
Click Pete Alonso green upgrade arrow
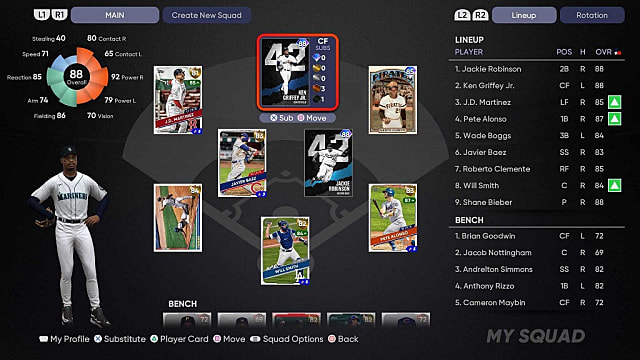[615, 119]
